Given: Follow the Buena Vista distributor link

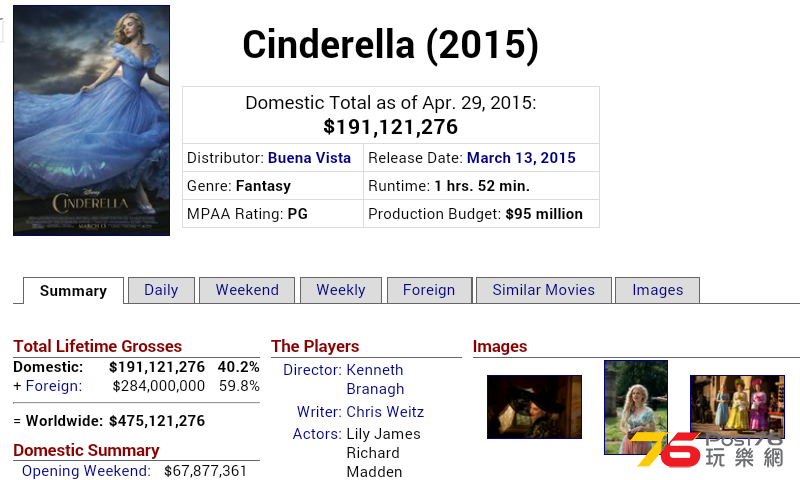Looking at the screenshot, I should click(x=309, y=158).
